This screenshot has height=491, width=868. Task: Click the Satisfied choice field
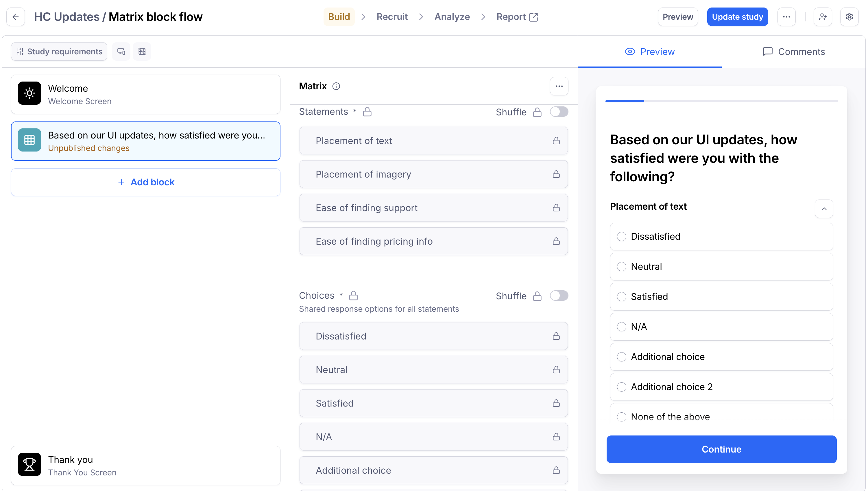coord(433,403)
